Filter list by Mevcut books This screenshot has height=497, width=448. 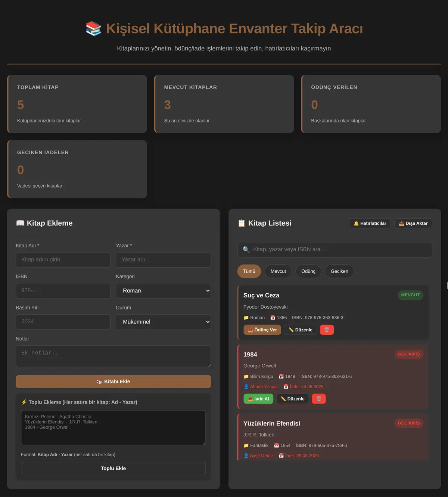[x=278, y=271]
